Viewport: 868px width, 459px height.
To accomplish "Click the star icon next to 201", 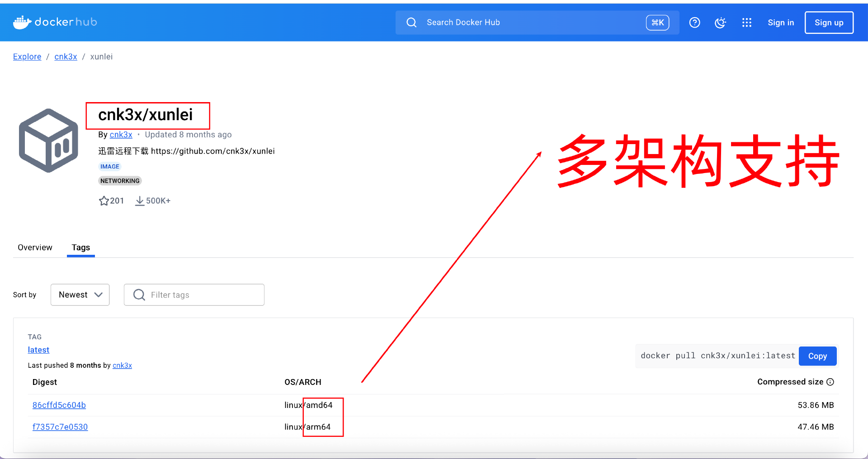I will coord(104,201).
